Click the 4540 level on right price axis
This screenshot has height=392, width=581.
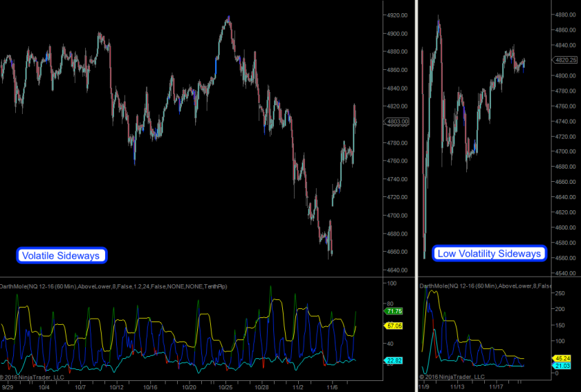pyautogui.click(x=564, y=273)
